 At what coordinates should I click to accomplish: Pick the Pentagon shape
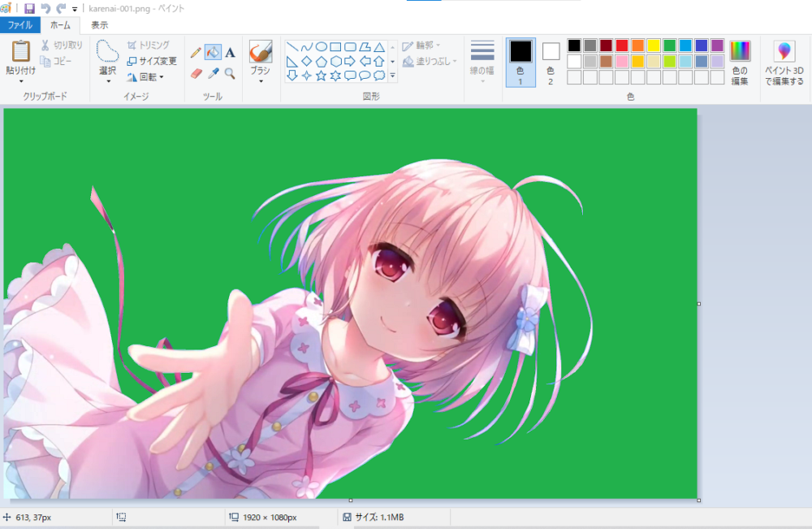pos(321,62)
